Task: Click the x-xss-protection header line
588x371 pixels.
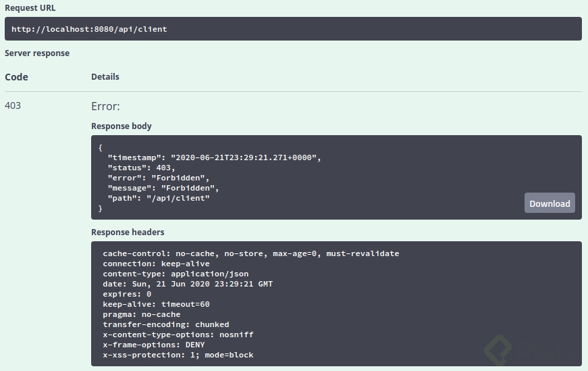Action: click(x=178, y=355)
